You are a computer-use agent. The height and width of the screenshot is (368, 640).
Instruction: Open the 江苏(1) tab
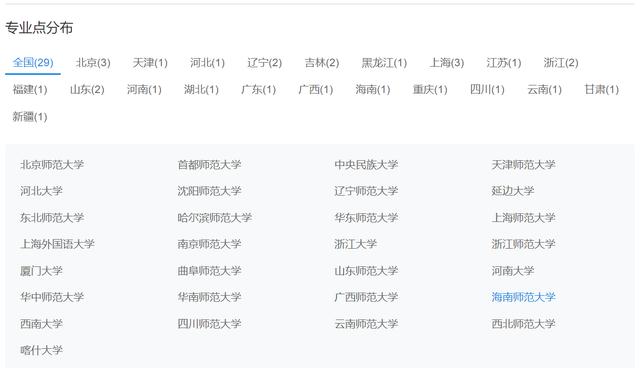pos(504,62)
